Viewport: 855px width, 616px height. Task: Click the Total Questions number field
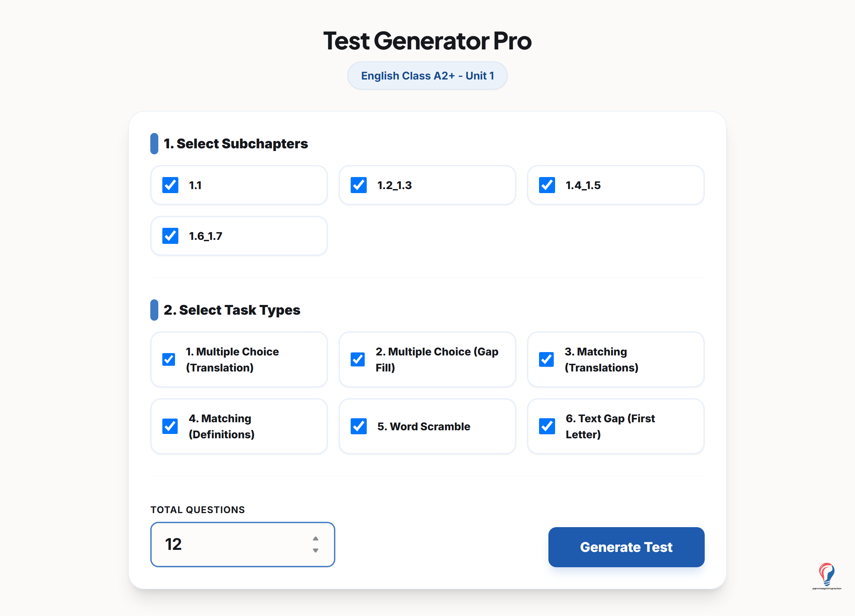pyautogui.click(x=243, y=545)
